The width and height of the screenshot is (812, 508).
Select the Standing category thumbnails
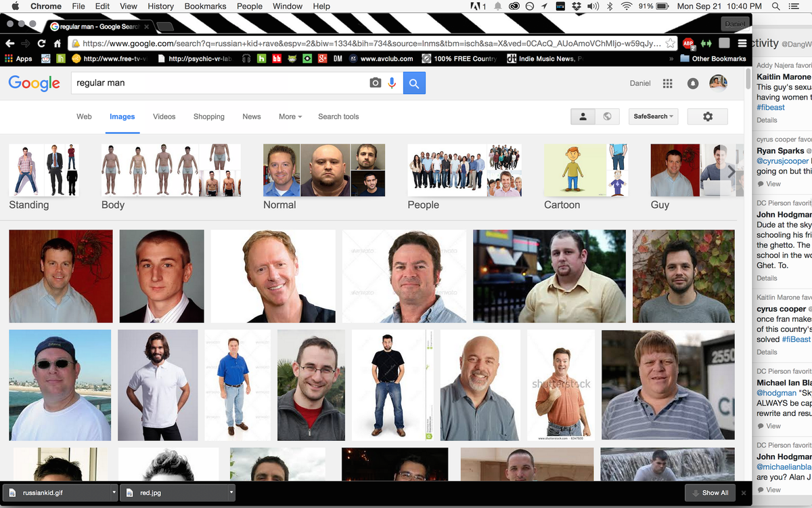pos(44,170)
